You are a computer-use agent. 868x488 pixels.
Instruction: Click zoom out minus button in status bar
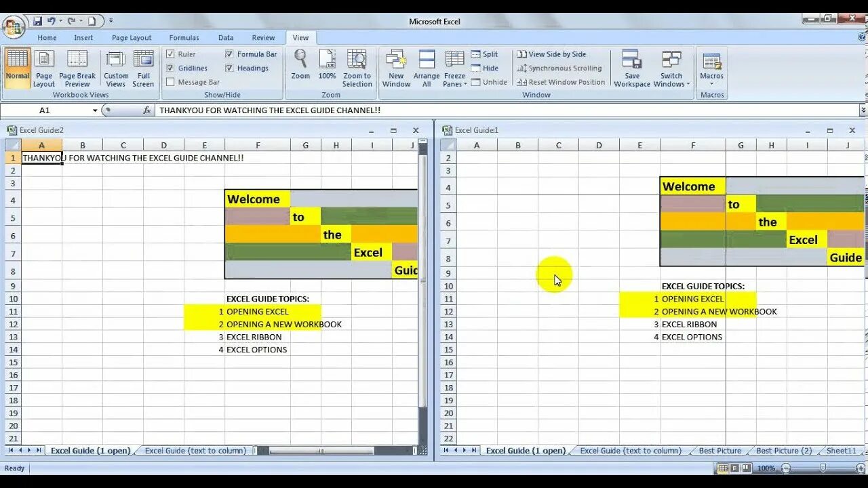pos(785,468)
